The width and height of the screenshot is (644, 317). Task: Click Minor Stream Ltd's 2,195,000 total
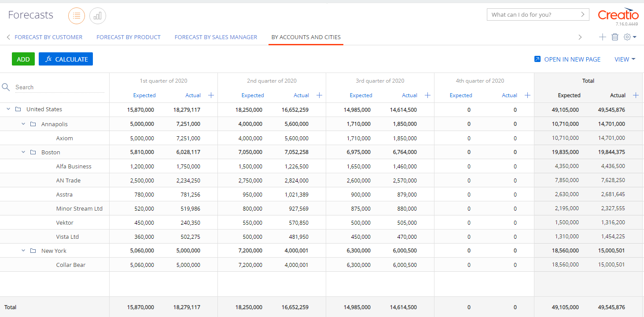tap(567, 208)
